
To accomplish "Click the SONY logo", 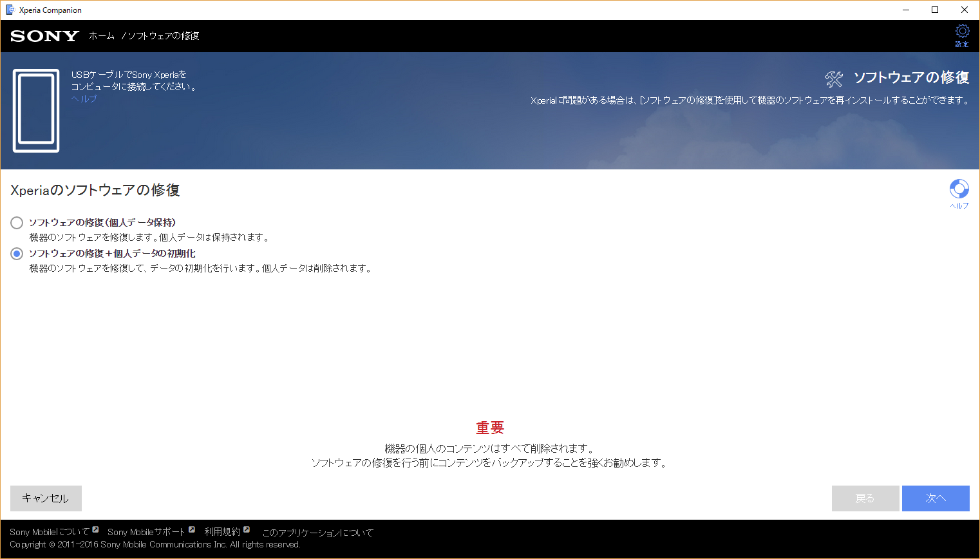I will point(44,36).
